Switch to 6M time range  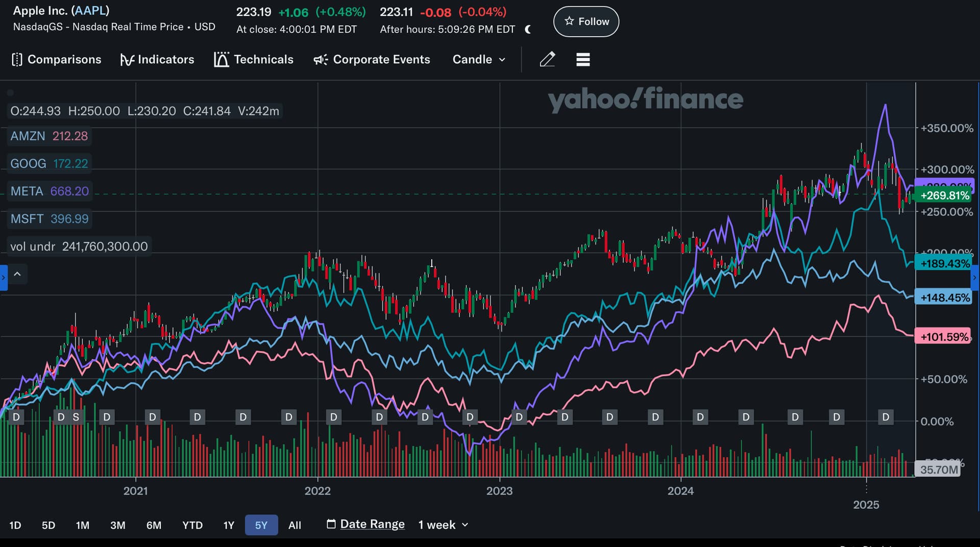pos(154,525)
